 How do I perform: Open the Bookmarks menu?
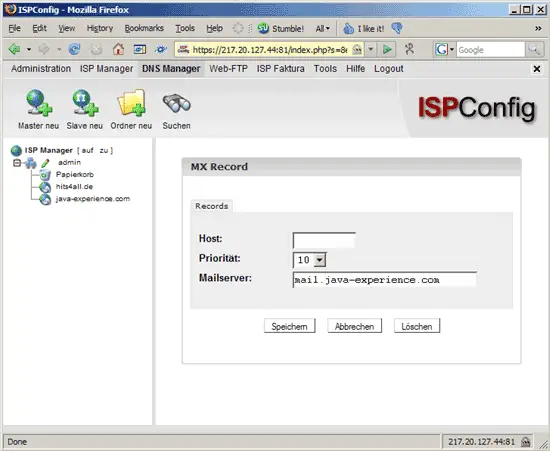point(144,28)
